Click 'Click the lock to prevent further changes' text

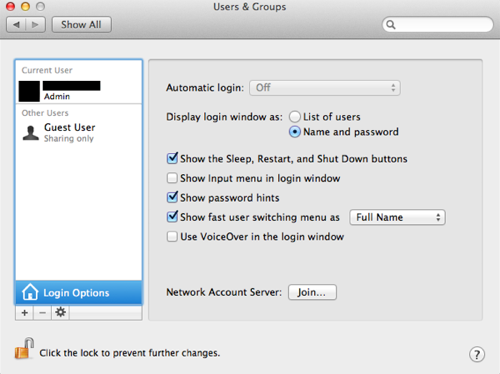pyautogui.click(x=130, y=353)
